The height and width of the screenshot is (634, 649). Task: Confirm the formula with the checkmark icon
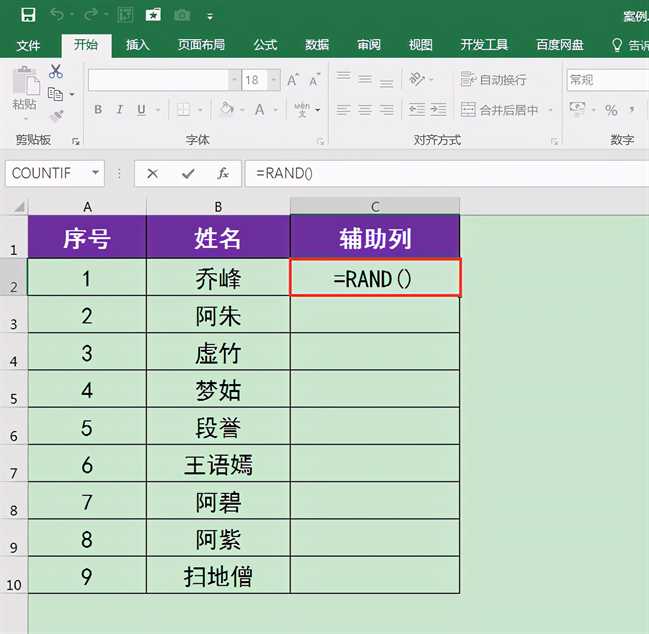[188, 173]
